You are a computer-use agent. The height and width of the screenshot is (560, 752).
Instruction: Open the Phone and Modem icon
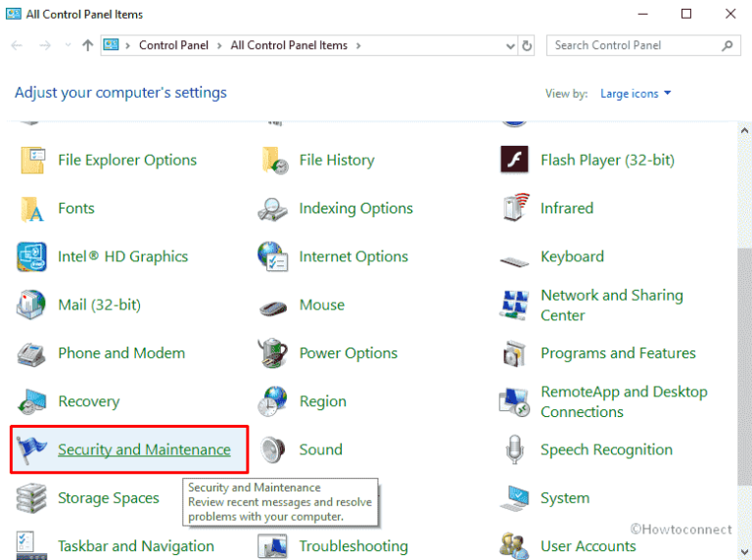pos(31,354)
